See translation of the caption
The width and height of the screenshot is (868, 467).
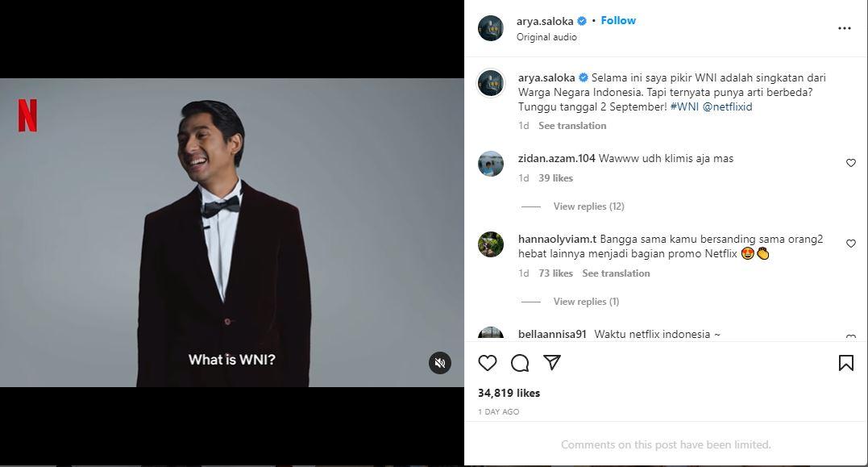(x=572, y=126)
